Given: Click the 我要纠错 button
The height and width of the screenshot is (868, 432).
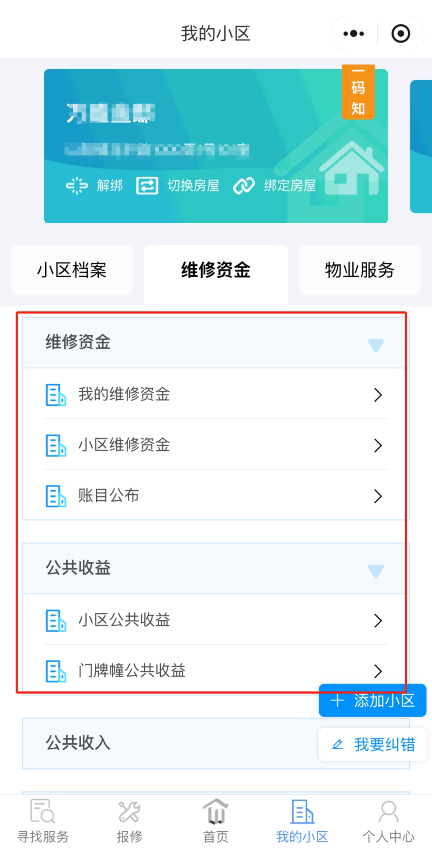Looking at the screenshot, I should tap(372, 745).
